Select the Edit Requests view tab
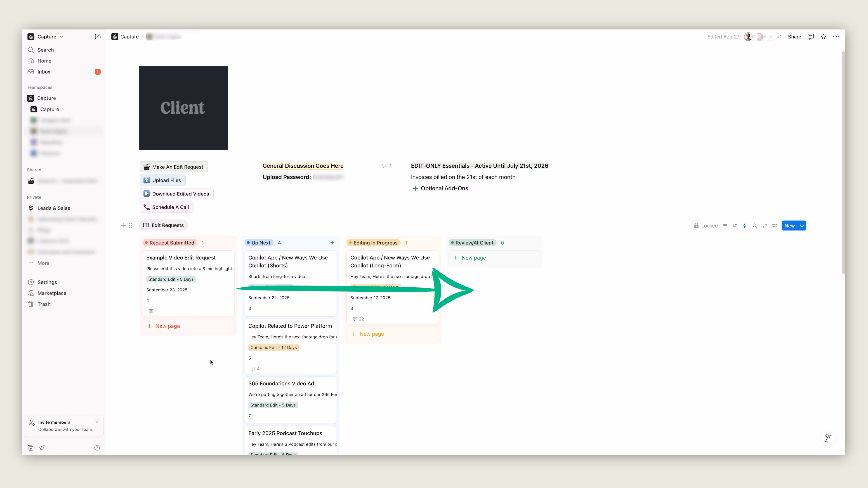Viewport: 868px width, 488px height. (x=163, y=225)
